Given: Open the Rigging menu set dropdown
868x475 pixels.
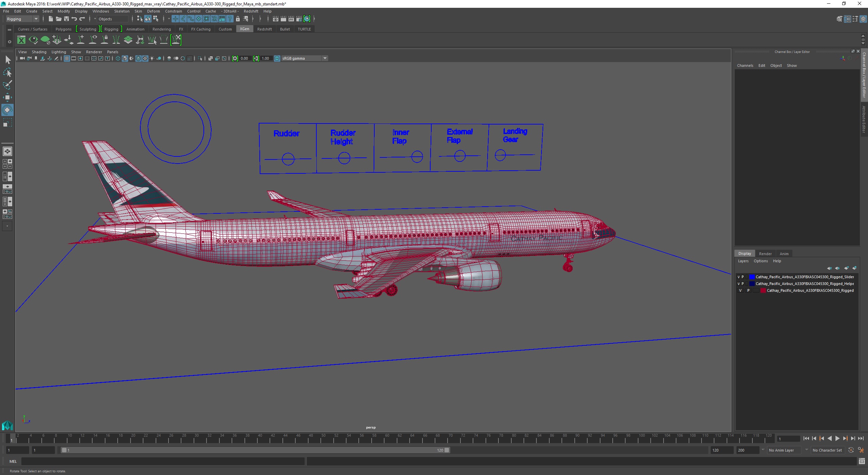Looking at the screenshot, I should click(x=22, y=19).
